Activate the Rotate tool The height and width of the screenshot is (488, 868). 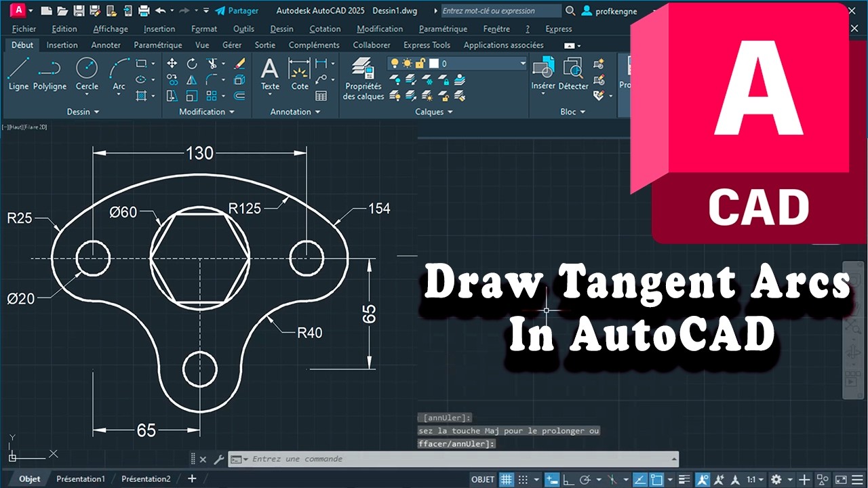point(192,64)
